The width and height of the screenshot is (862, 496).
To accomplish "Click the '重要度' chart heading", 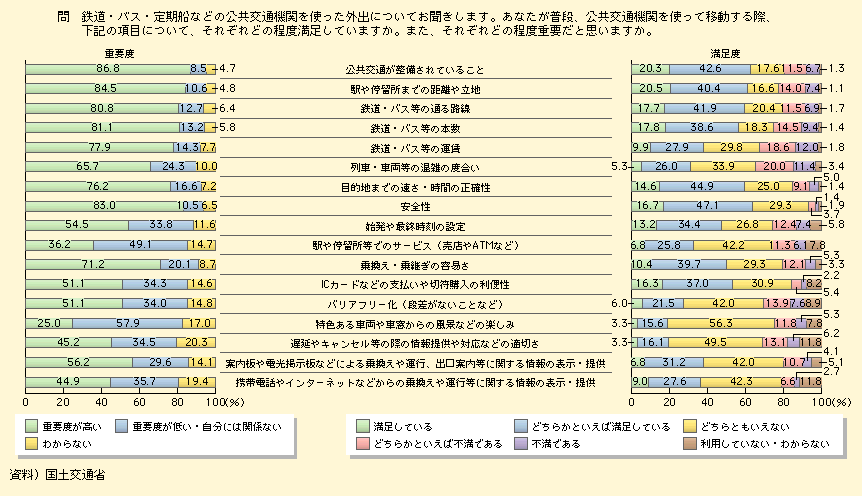I will coord(119,54).
